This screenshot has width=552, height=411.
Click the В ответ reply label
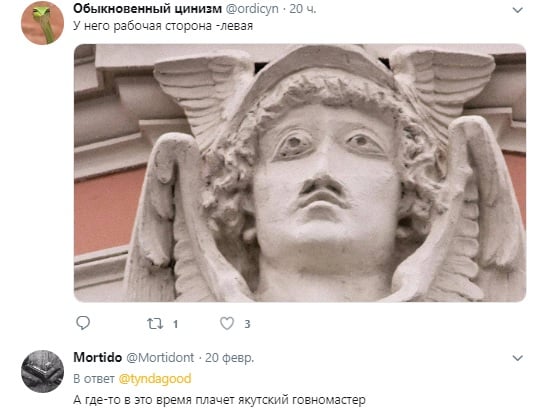point(94,379)
